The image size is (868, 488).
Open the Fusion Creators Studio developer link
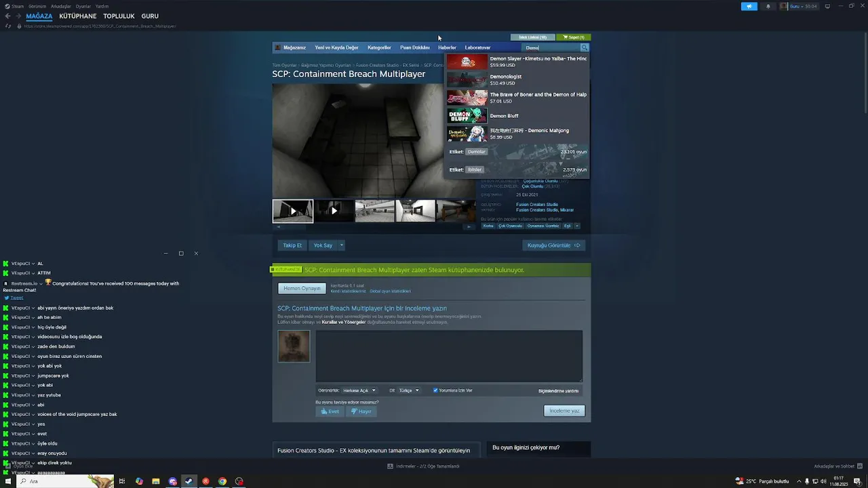point(537,205)
